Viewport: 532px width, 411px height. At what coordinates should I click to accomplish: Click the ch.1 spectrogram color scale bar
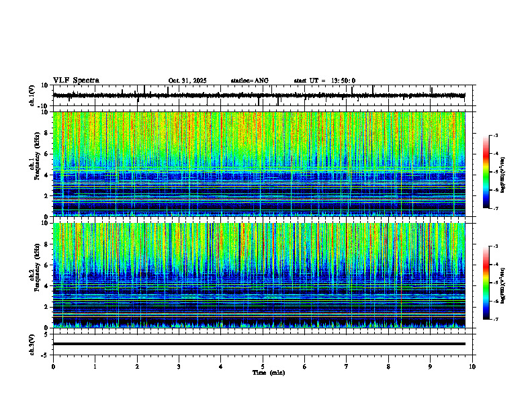(486, 172)
